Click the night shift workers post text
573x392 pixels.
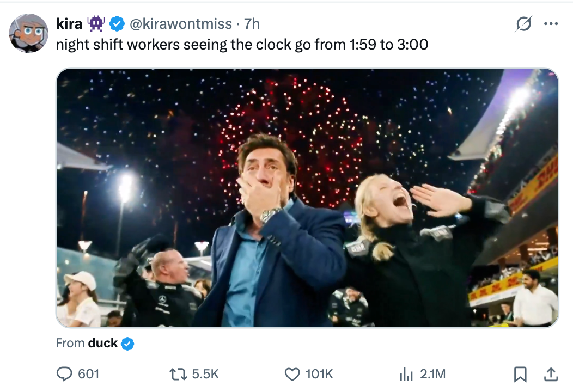[242, 44]
